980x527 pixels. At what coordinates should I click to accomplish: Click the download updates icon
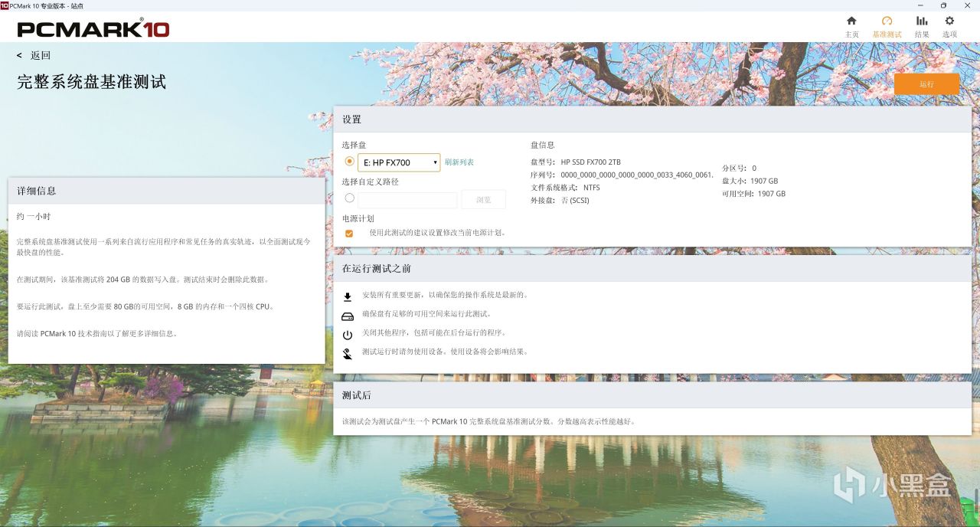(x=348, y=296)
